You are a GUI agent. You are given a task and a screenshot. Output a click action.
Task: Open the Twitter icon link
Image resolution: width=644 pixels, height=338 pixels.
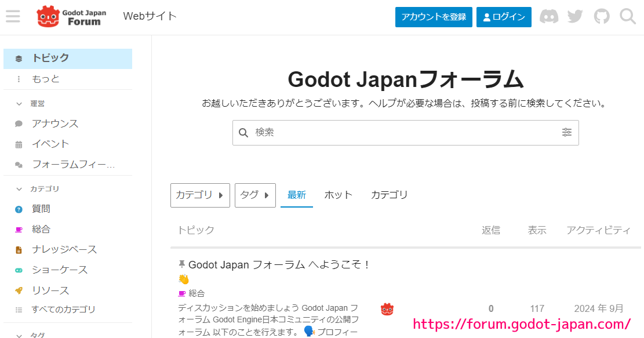(x=575, y=16)
